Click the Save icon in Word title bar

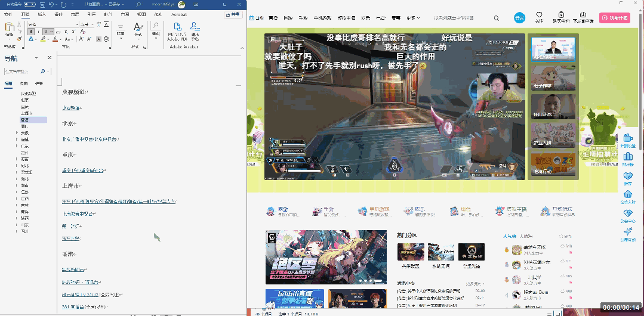click(42, 5)
